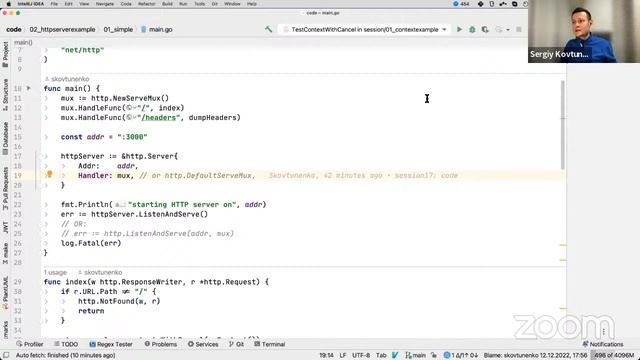Open the Edit menu
Image resolution: width=640 pixels, height=360 pixels.
(x=68, y=4)
